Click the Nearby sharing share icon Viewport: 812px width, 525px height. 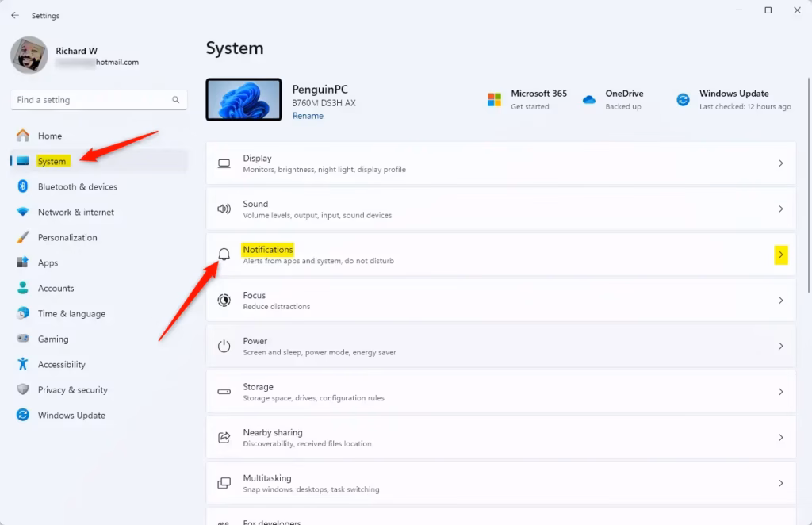click(x=224, y=438)
